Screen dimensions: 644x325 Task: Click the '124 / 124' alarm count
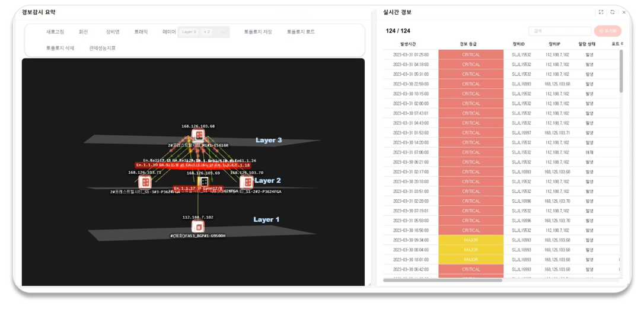point(398,31)
